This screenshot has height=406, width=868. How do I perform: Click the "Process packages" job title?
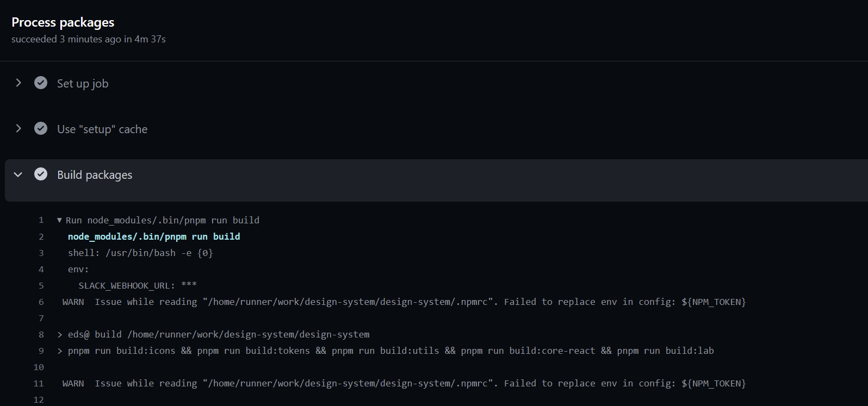(x=63, y=22)
